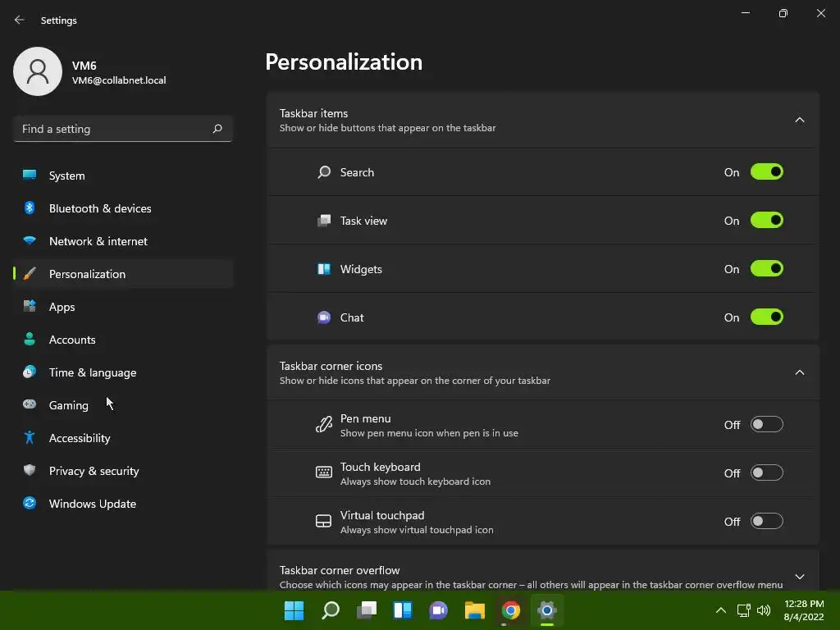Disable the Widgets toggle
The height and width of the screenshot is (630, 840).
(767, 268)
